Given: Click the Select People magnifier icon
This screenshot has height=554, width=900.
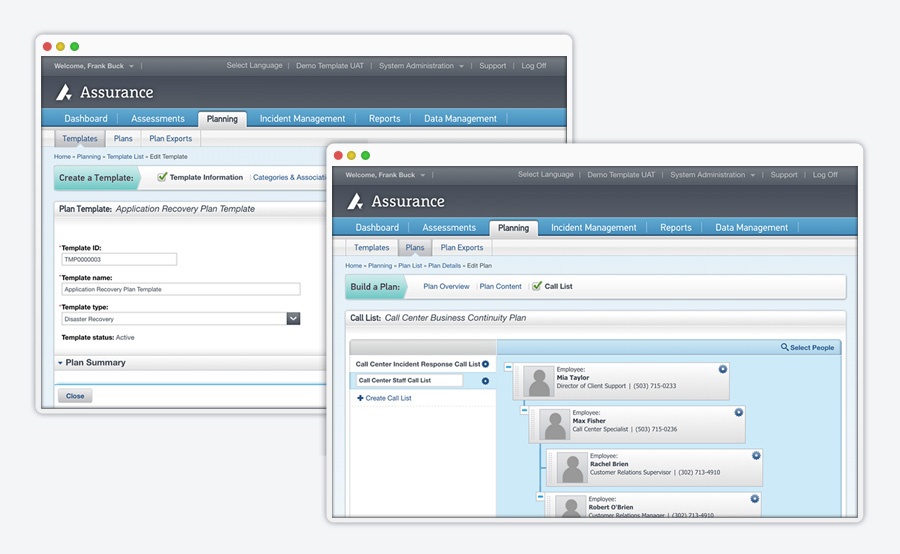Looking at the screenshot, I should [785, 348].
